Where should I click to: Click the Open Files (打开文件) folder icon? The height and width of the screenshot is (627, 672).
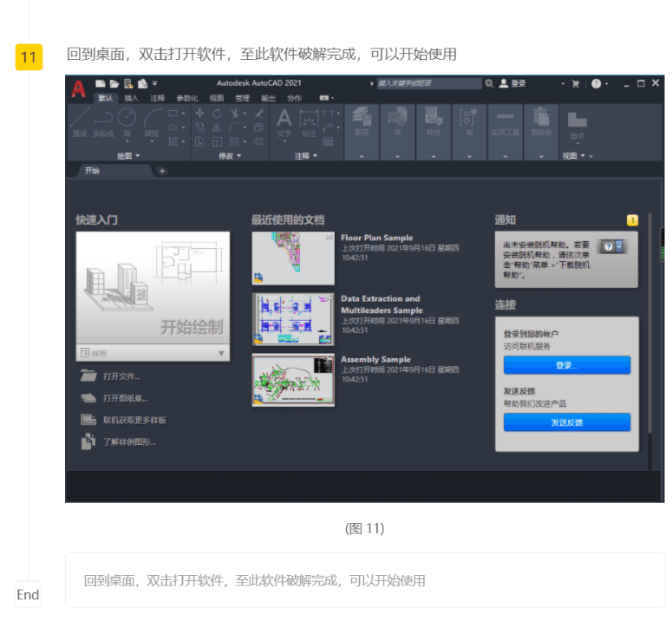pos(88,376)
